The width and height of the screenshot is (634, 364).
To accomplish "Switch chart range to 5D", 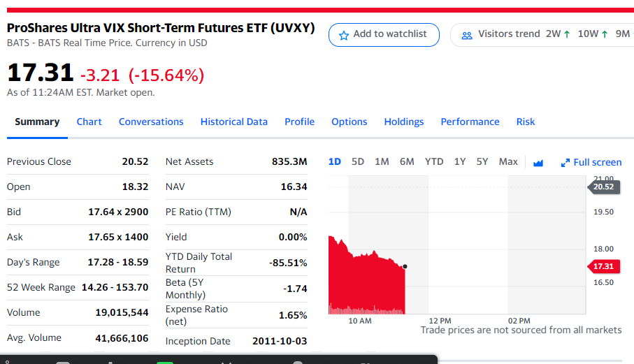I will [x=358, y=161].
